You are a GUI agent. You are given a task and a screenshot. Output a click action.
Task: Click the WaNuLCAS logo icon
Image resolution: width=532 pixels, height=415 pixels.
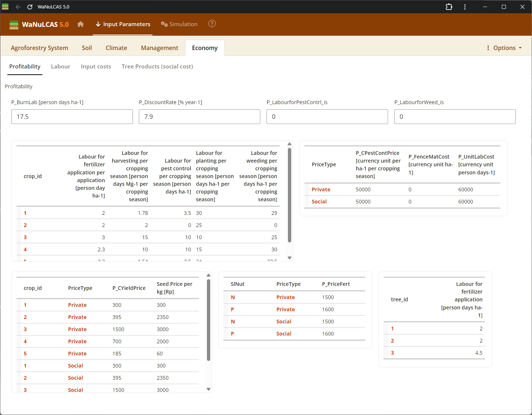tap(14, 25)
